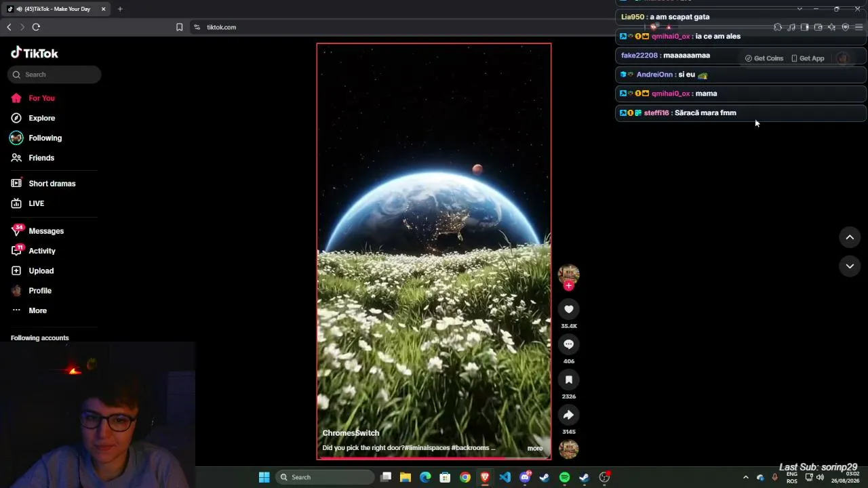The width and height of the screenshot is (868, 488).
Task: Open site settings icon beside tiktok.com
Action: pyautogui.click(x=197, y=27)
